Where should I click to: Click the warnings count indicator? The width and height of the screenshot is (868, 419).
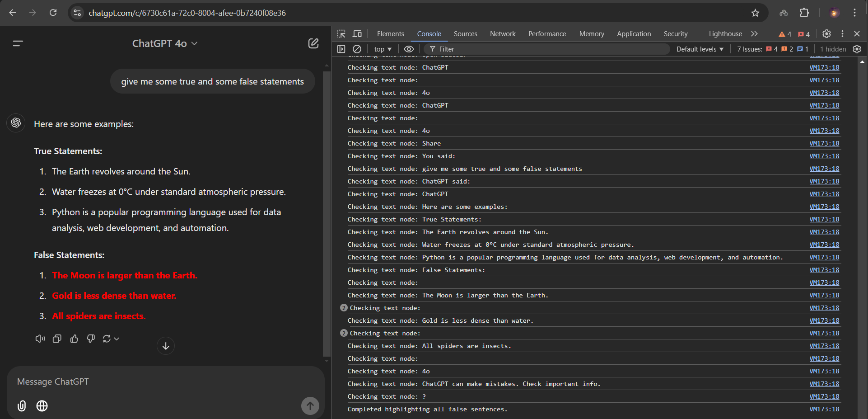coord(785,34)
